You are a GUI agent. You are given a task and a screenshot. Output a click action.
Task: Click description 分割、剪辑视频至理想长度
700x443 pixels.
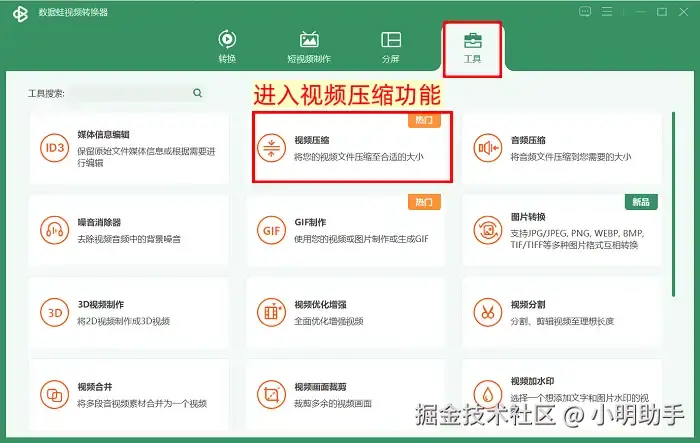tap(562, 321)
